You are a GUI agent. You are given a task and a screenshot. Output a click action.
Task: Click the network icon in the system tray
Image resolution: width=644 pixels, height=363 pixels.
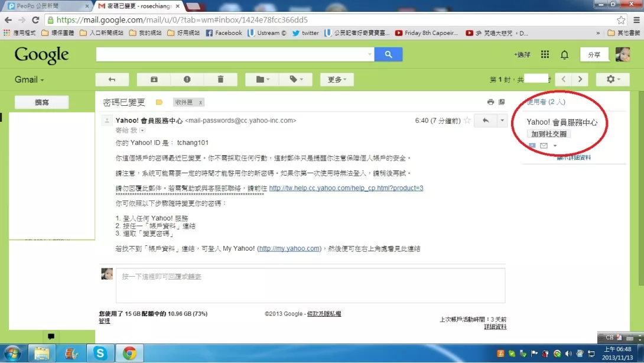tap(591, 354)
